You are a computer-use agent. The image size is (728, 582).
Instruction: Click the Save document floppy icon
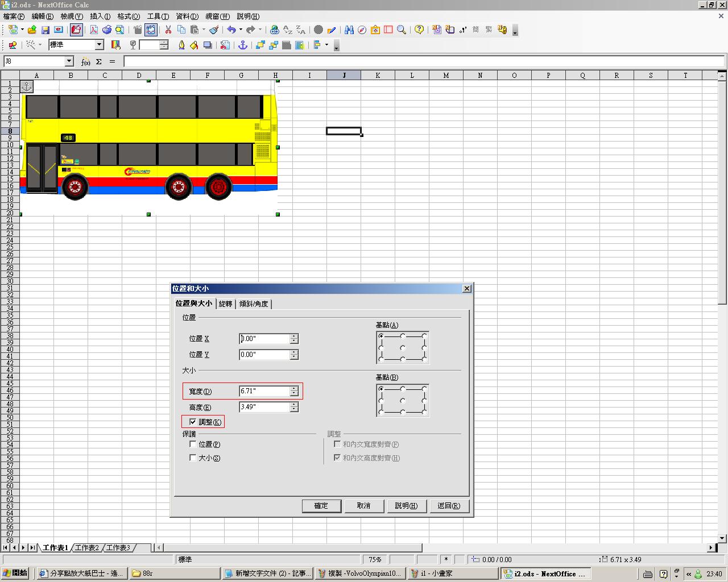click(45, 30)
